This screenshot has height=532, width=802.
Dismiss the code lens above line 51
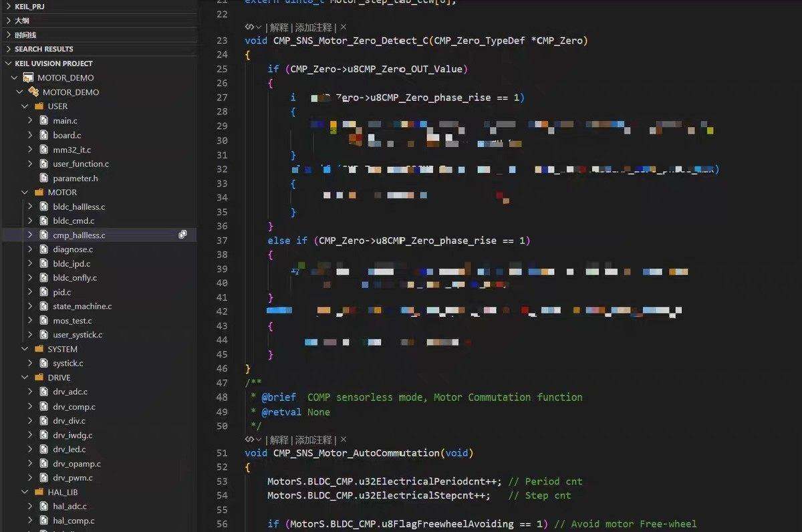pos(344,439)
